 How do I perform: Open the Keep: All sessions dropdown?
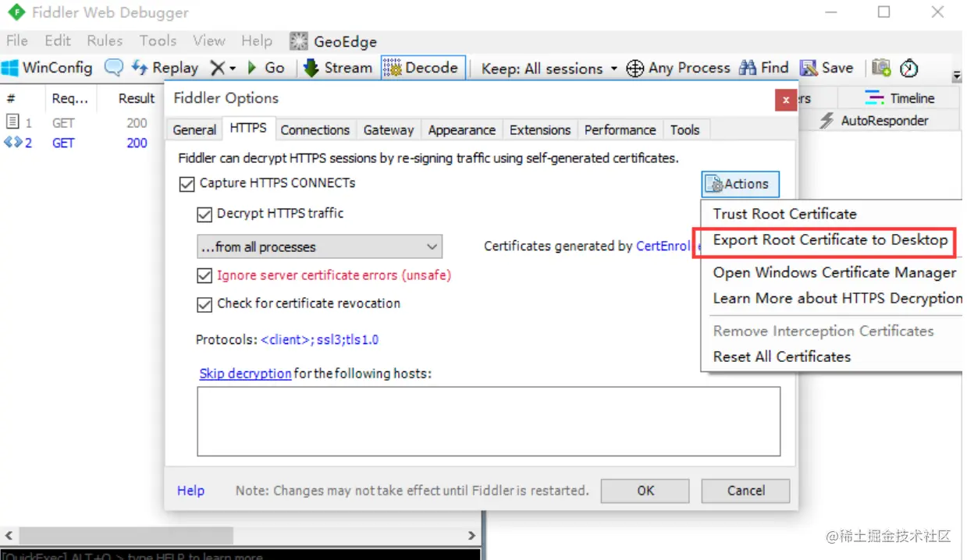[x=549, y=69]
